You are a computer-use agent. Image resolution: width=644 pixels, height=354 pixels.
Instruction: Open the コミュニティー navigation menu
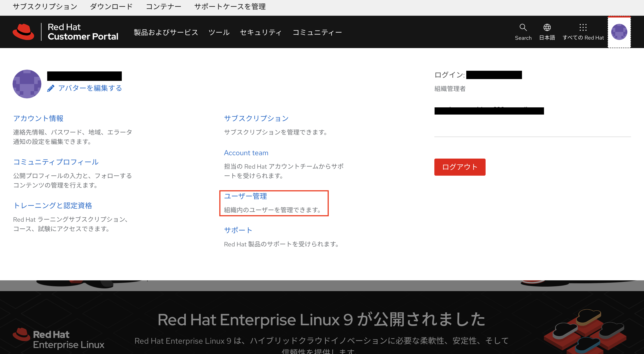318,32
